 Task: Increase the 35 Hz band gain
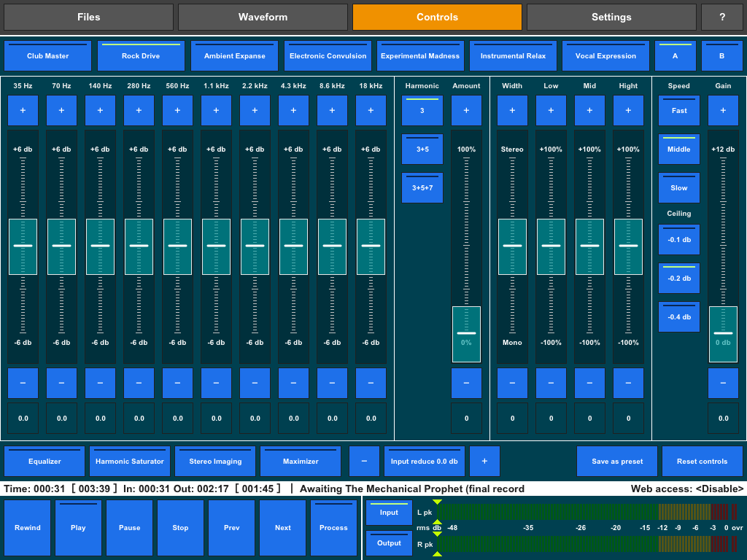pyautogui.click(x=23, y=110)
